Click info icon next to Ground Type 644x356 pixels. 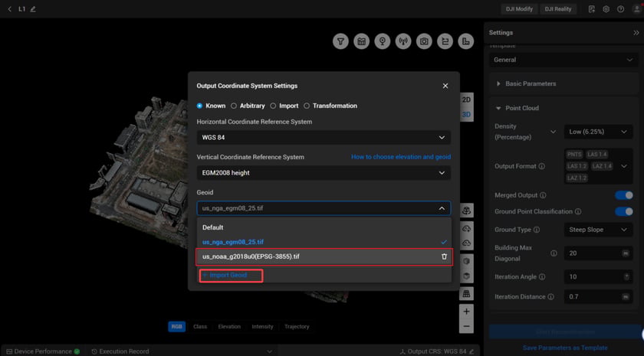[x=537, y=230]
